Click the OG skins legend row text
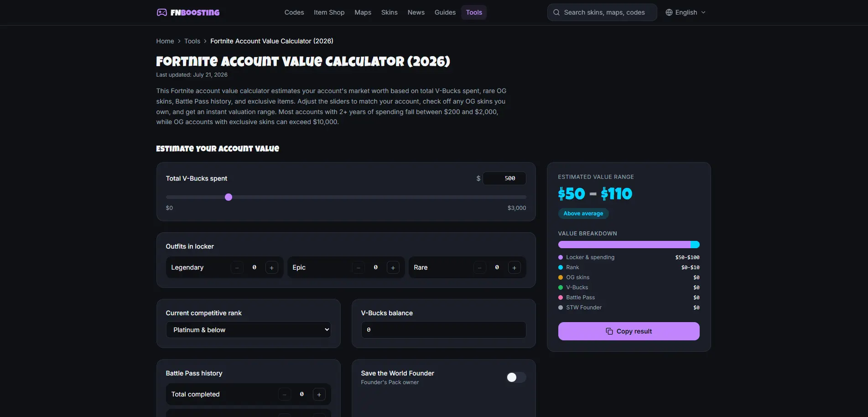868x417 pixels. coord(578,277)
